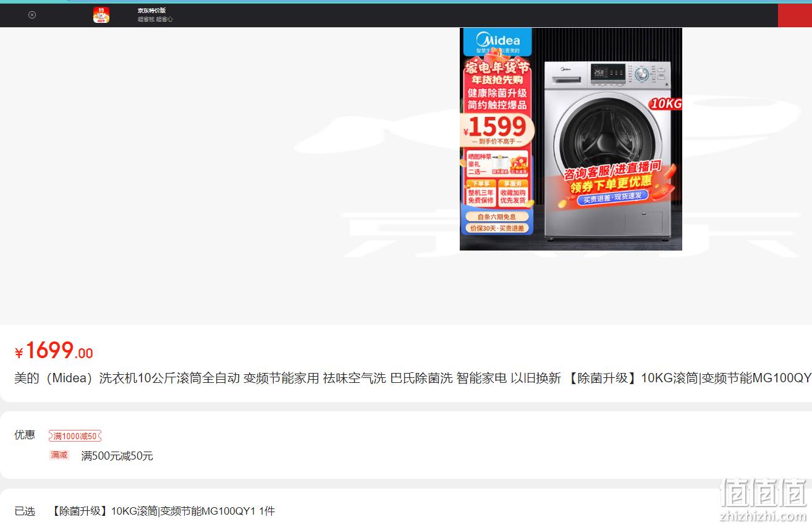Open the 满500元减50元 promotion detail

117,456
